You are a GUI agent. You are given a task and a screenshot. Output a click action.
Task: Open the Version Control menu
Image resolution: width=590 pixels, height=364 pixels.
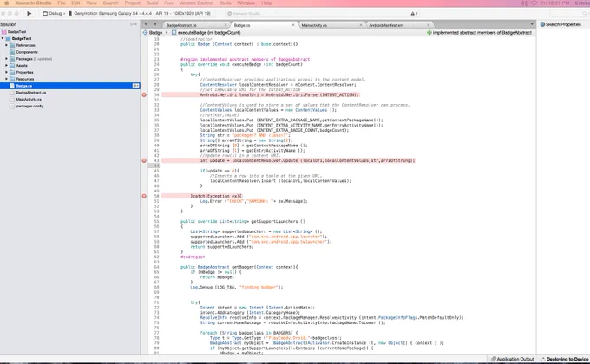point(196,3)
